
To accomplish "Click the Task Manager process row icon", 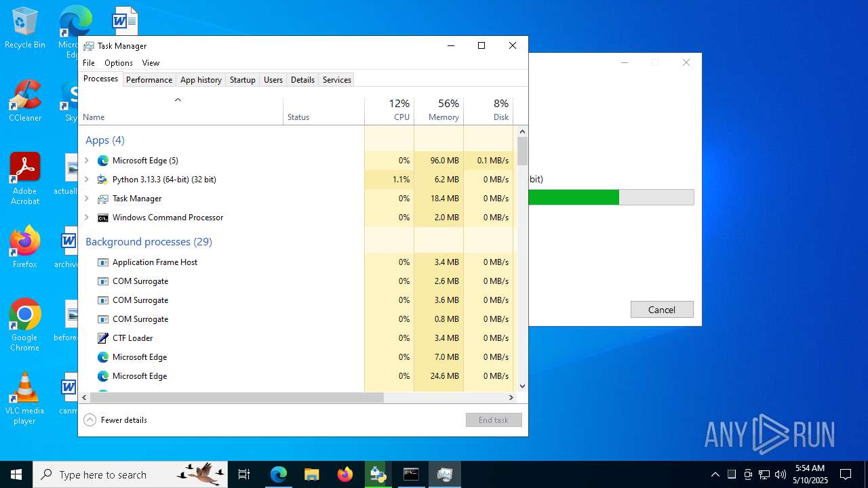I will 103,199.
